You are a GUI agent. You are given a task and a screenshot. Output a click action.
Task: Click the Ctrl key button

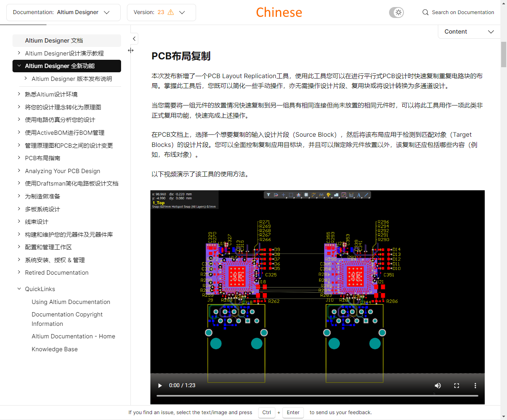coord(267,413)
